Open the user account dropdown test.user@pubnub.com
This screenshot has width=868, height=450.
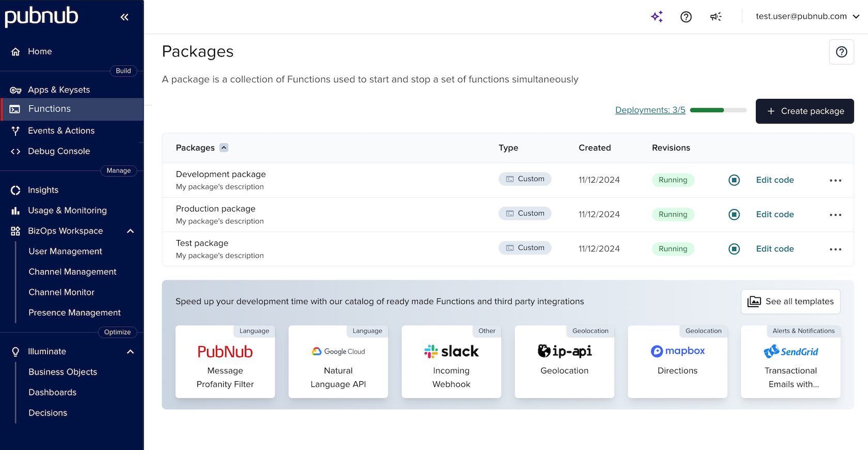[x=807, y=16]
